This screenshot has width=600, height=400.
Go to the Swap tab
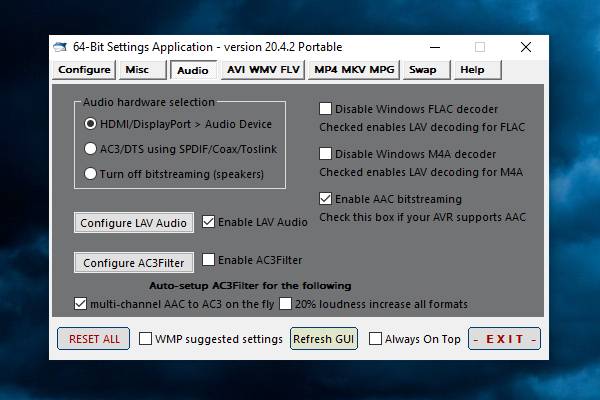coord(422,70)
